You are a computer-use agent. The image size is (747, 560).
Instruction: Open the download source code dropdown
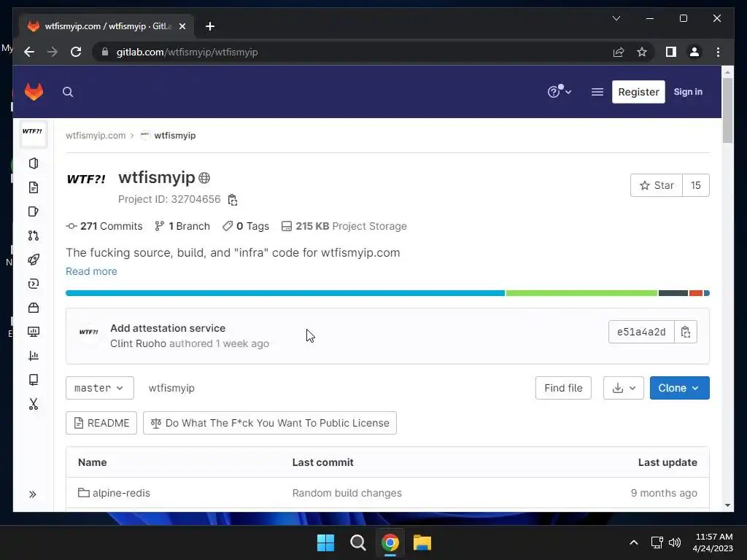point(623,388)
